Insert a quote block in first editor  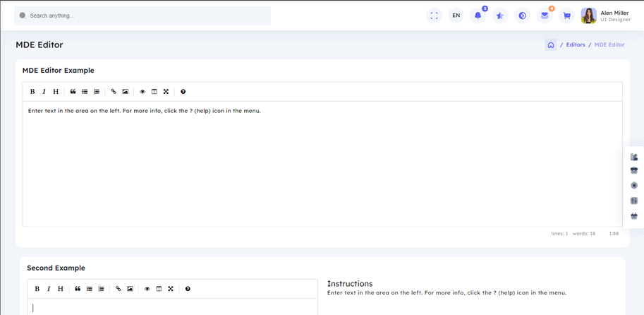[73, 92]
